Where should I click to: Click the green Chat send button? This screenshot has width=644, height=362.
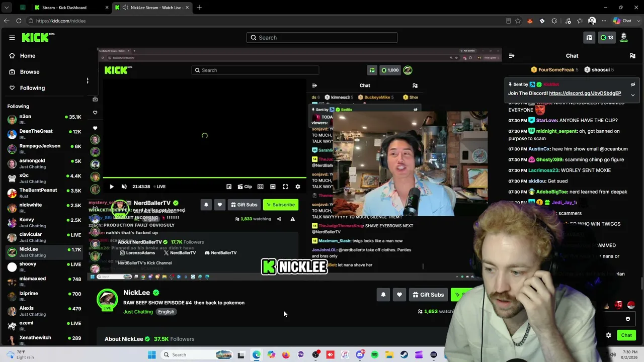[626, 335]
